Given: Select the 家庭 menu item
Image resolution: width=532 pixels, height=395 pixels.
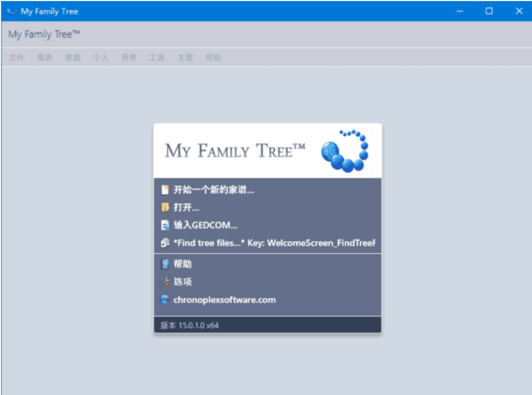Looking at the screenshot, I should point(73,58).
